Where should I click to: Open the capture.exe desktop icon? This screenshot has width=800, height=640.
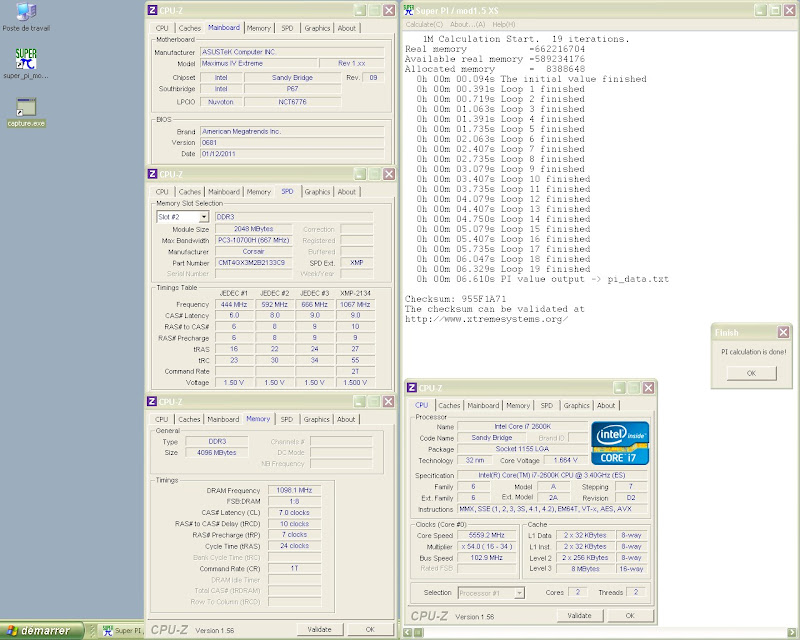pos(27,108)
